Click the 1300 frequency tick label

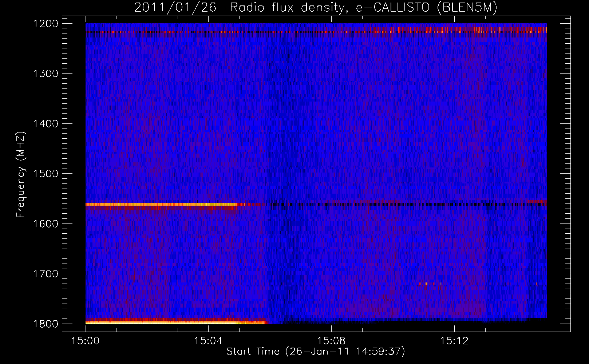coord(46,74)
